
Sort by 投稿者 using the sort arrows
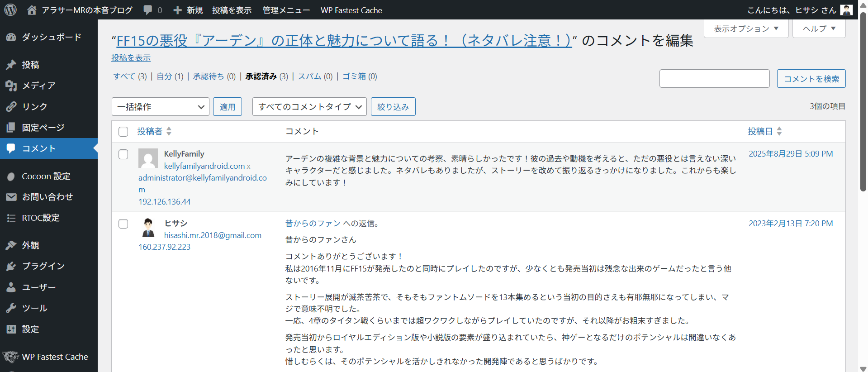coord(169,131)
